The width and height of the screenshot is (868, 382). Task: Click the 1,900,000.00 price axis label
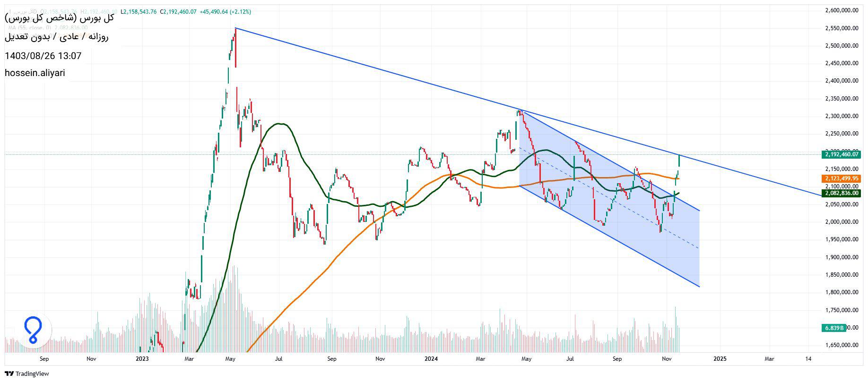(x=842, y=257)
